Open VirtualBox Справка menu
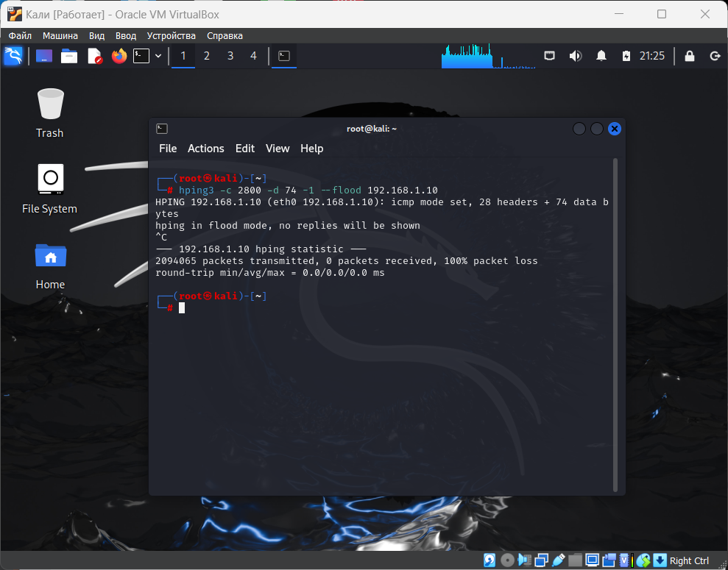 (225, 36)
